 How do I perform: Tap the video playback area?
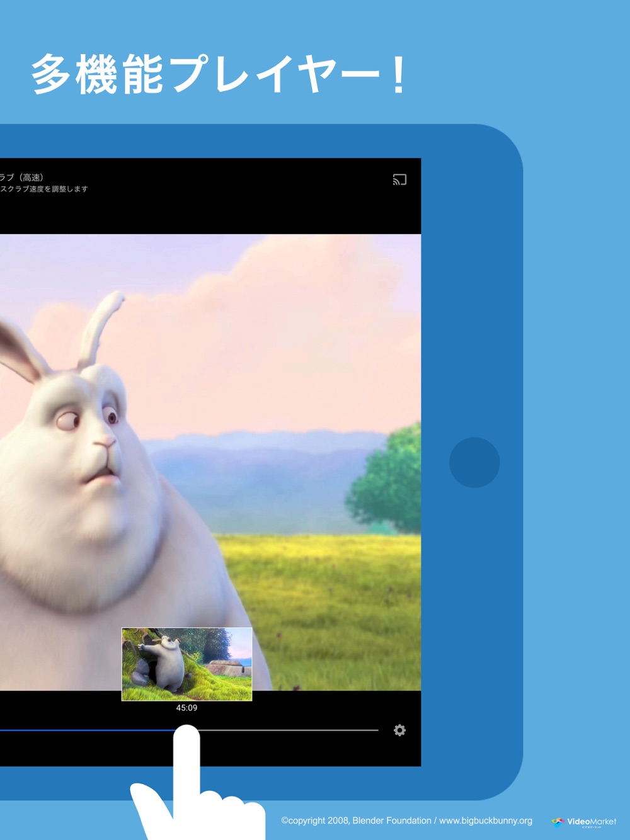pyautogui.click(x=210, y=462)
